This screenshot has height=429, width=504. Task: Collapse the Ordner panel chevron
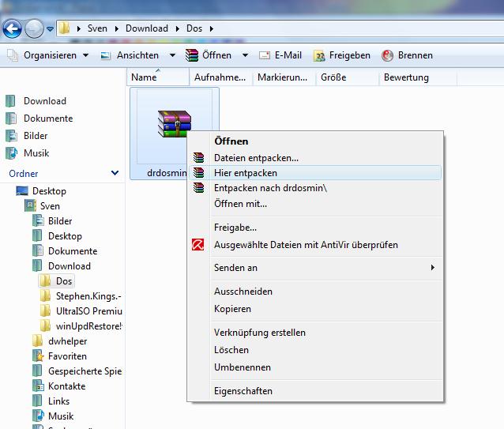(115, 173)
